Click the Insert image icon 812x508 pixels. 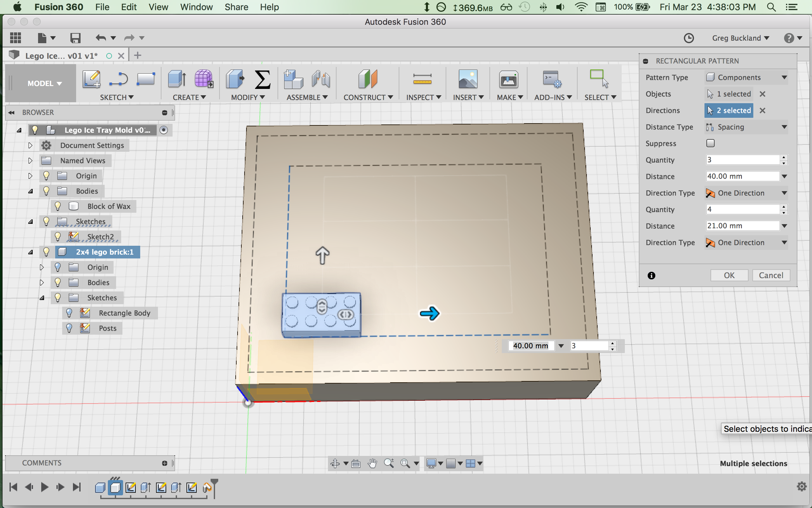[468, 79]
